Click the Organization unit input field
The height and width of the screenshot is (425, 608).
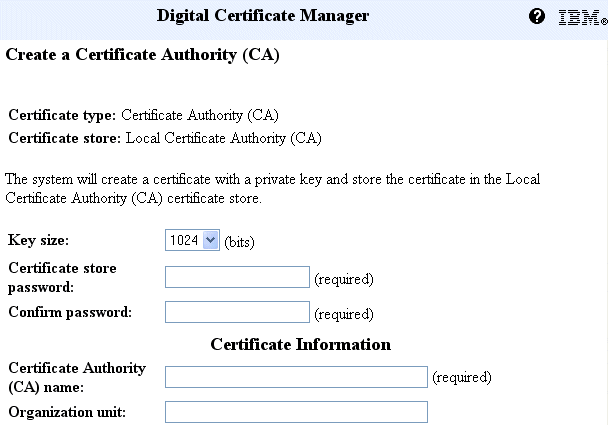click(x=296, y=412)
